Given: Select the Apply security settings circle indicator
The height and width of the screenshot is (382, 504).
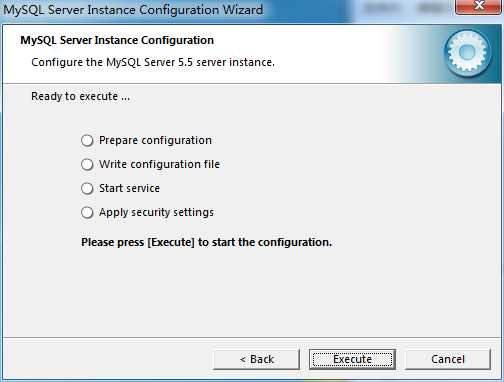Looking at the screenshot, I should (x=87, y=212).
